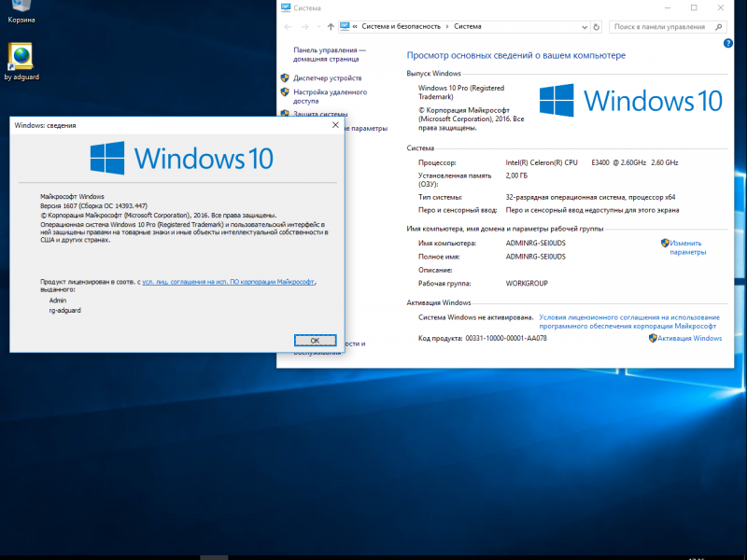Click the search magnifier icon
This screenshot has width=747, height=560.
pos(719,27)
